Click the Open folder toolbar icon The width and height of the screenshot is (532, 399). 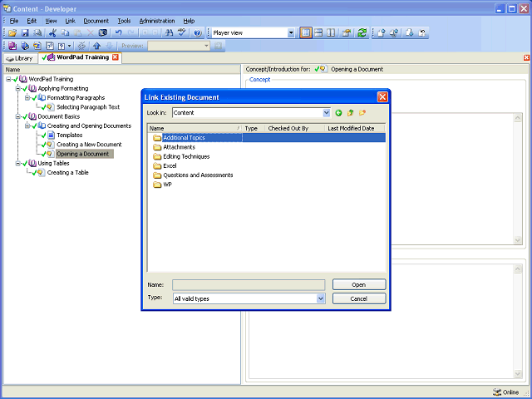click(12, 33)
